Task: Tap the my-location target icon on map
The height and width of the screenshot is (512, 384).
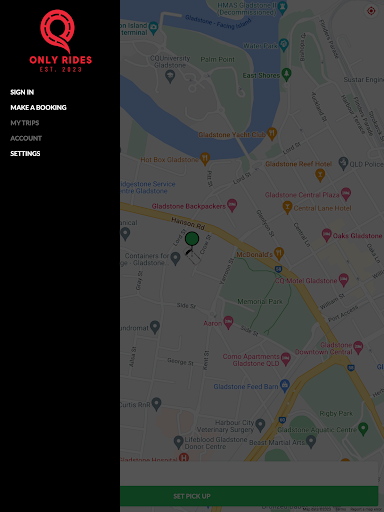Action: click(371, 11)
